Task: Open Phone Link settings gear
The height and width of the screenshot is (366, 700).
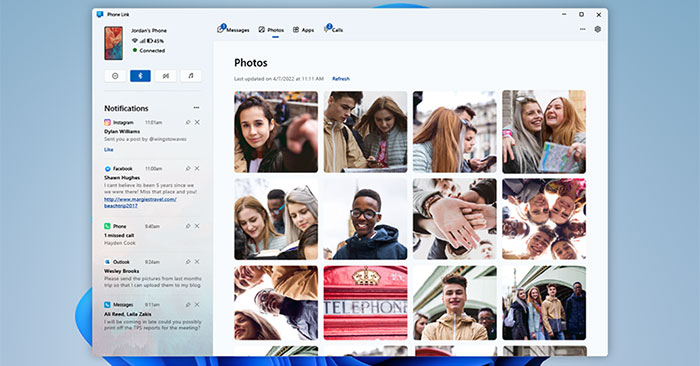Action: 598,29
